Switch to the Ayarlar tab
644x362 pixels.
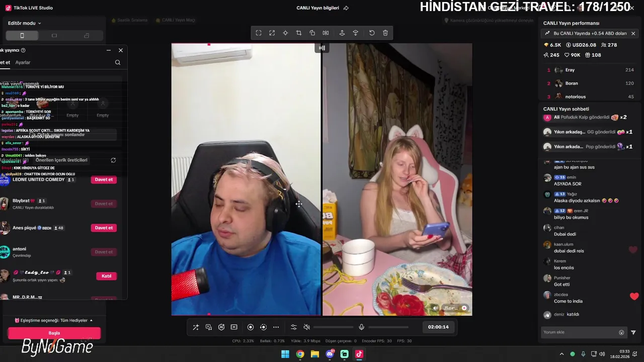coord(23,62)
